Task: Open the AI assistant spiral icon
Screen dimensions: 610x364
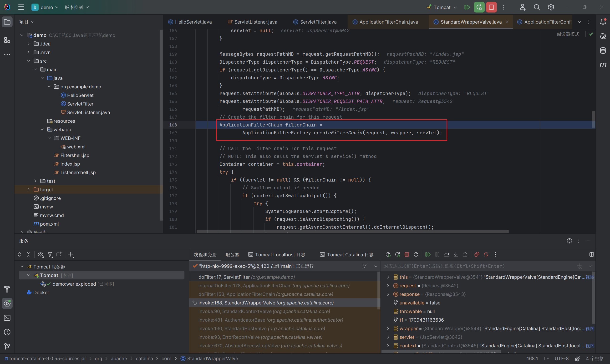Action: (x=603, y=36)
